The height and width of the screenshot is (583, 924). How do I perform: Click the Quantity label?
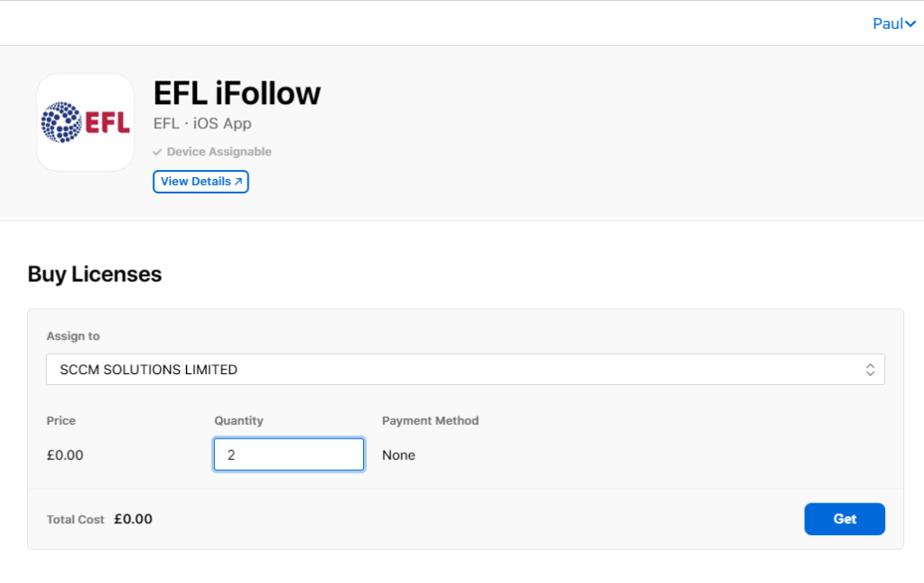(x=238, y=420)
